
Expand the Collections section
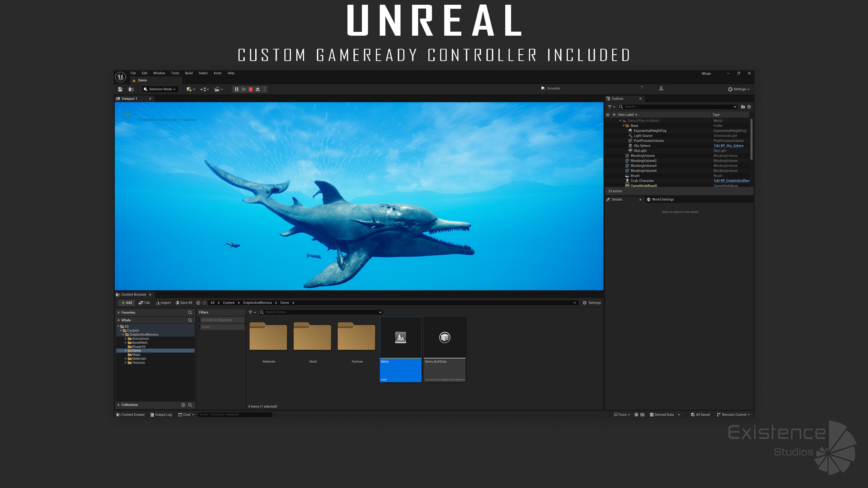click(x=119, y=405)
